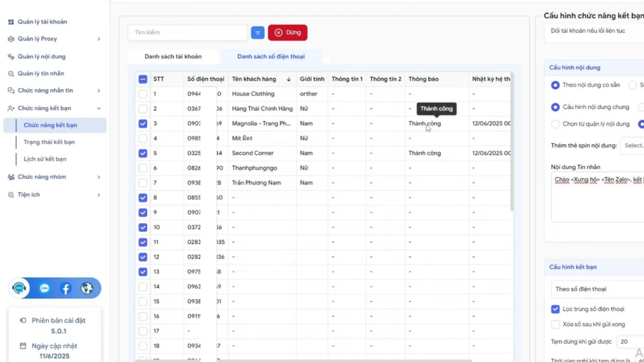Click the globe website icon
The width and height of the screenshot is (644, 362).
(87, 288)
